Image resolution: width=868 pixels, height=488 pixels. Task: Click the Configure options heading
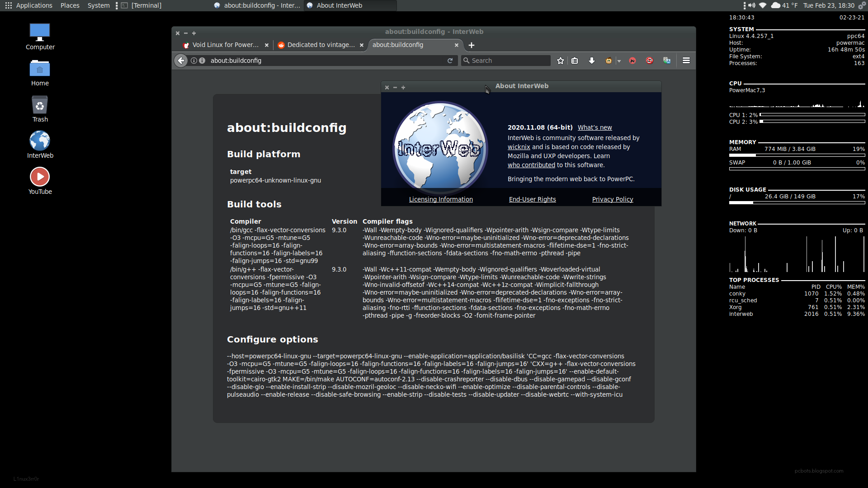click(x=273, y=339)
